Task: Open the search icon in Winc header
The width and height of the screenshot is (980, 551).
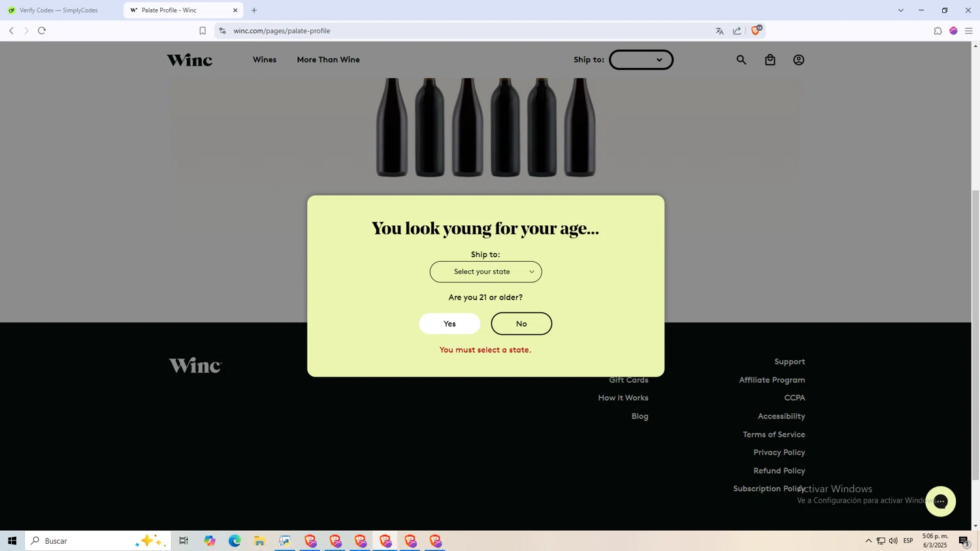Action: pyautogui.click(x=741, y=60)
